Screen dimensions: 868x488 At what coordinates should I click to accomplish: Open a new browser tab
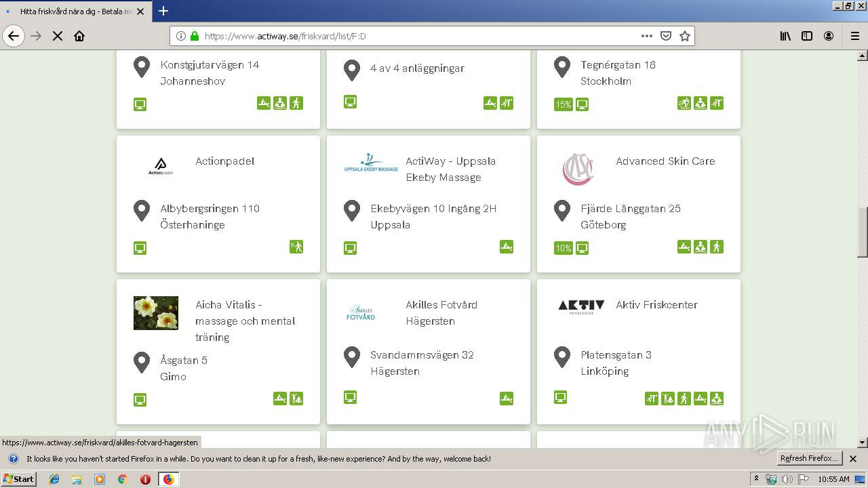click(163, 11)
